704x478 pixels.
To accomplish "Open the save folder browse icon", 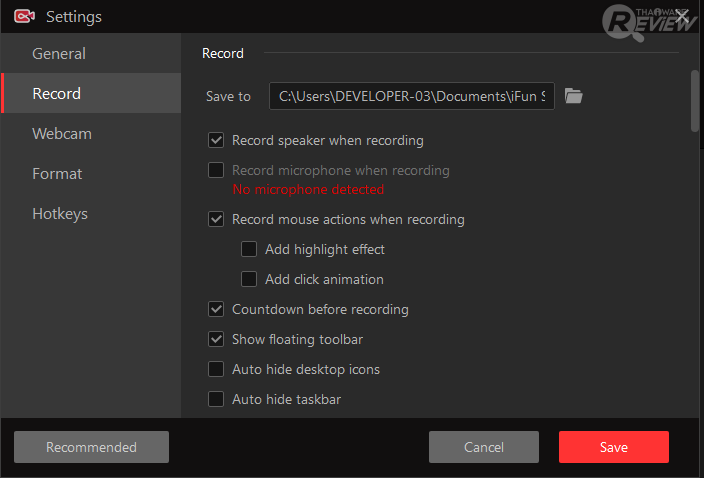I will pyautogui.click(x=573, y=96).
